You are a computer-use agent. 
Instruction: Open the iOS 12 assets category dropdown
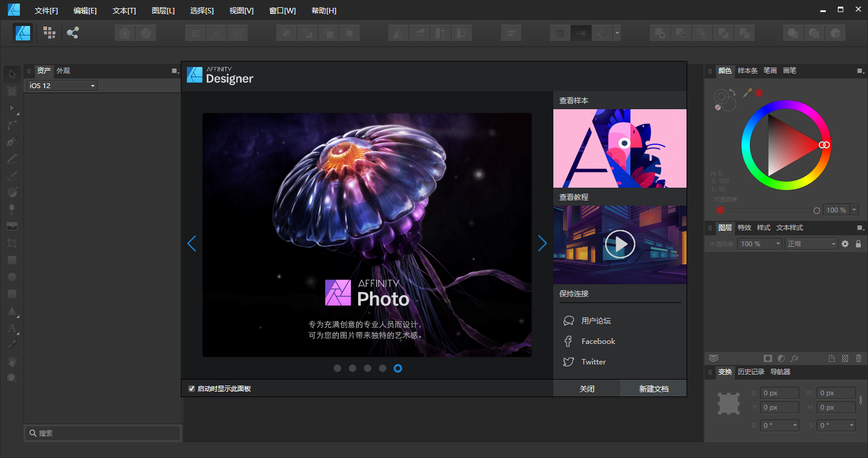coord(61,86)
